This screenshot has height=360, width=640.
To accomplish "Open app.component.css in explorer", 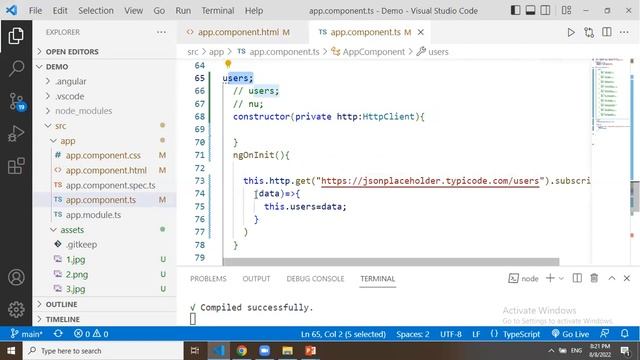I will click(x=103, y=156).
